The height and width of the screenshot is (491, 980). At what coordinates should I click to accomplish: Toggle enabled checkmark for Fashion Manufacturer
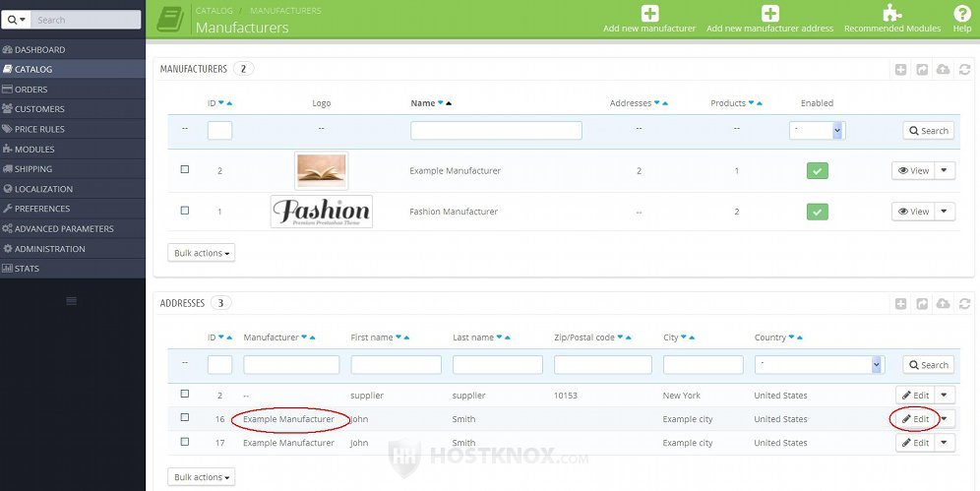817,212
